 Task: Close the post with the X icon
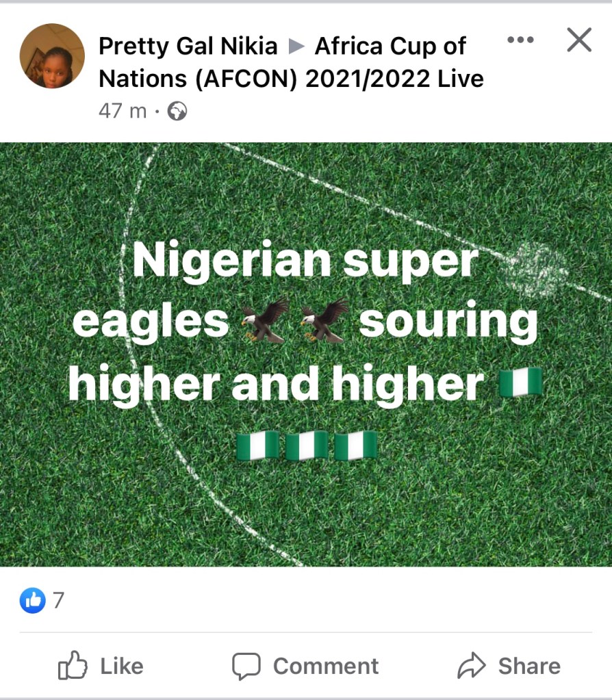[579, 40]
